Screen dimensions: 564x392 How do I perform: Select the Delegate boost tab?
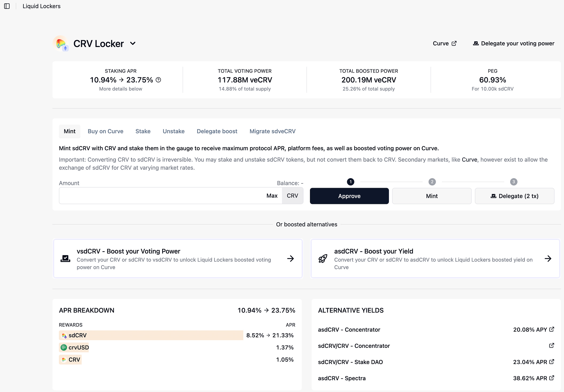[x=217, y=131]
